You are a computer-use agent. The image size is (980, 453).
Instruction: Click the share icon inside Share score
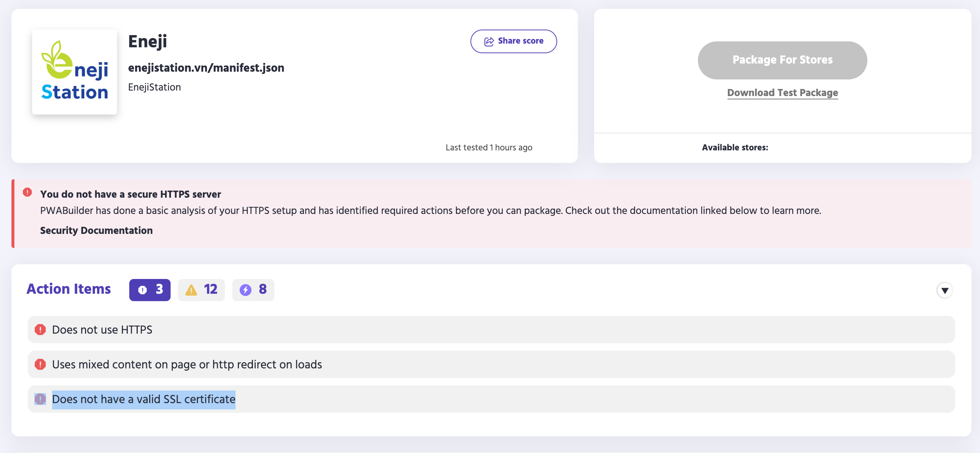tap(489, 41)
